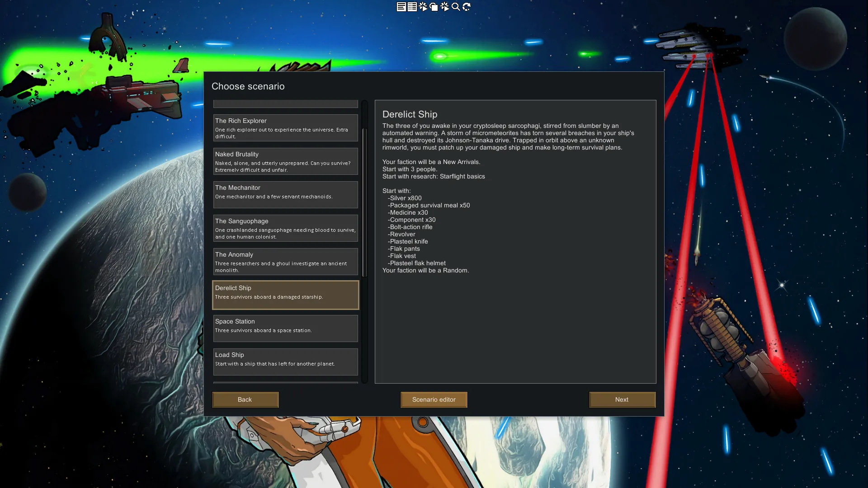Open the magnifying glass inspector icon
This screenshot has width=868, height=488.
pyautogui.click(x=456, y=7)
